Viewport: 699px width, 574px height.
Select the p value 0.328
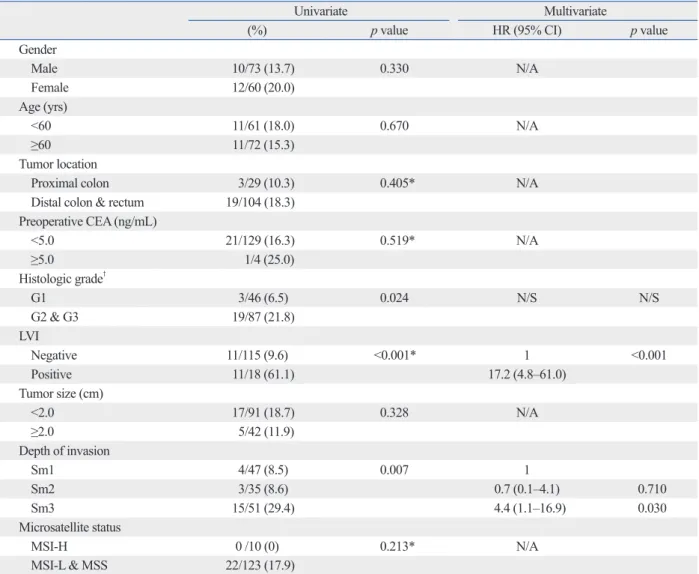394,413
